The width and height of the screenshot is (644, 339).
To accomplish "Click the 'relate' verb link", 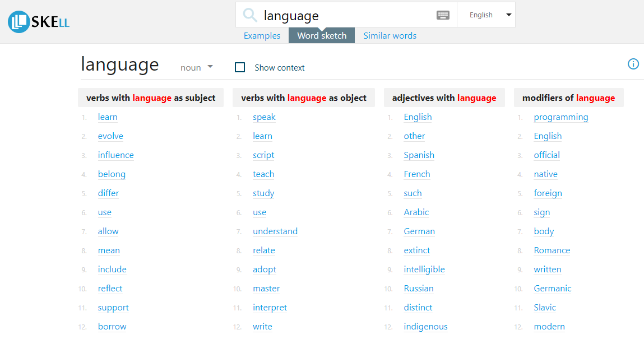I will [263, 250].
